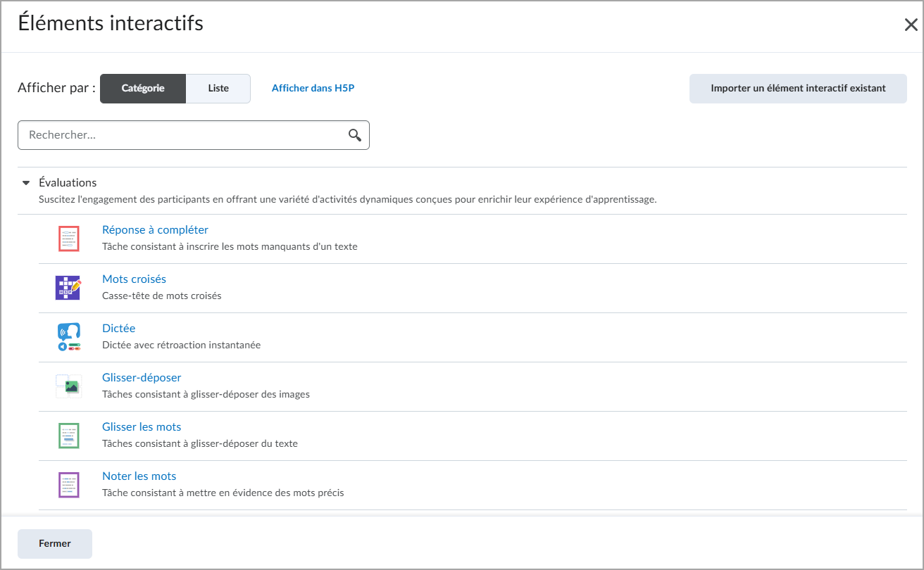Switch view to Catégorie
Image resolution: width=924 pixels, height=570 pixels.
point(143,89)
